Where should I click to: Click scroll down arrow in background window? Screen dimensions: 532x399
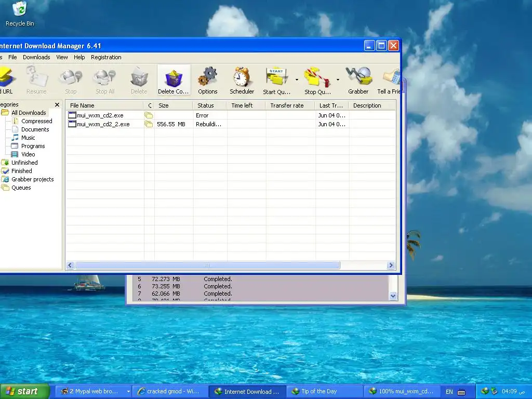point(393,296)
